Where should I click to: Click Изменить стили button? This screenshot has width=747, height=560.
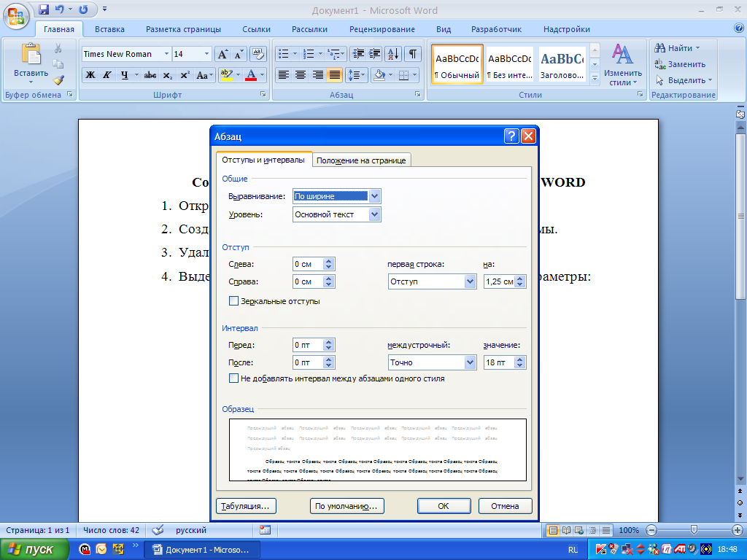623,65
